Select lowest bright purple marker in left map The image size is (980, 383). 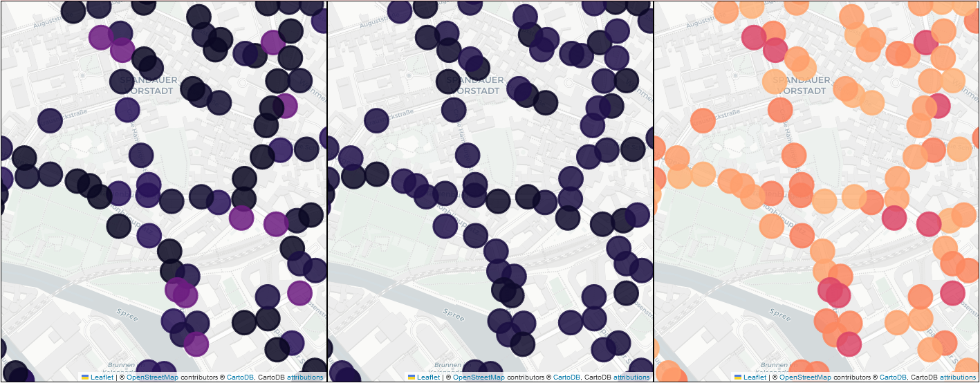(x=196, y=344)
